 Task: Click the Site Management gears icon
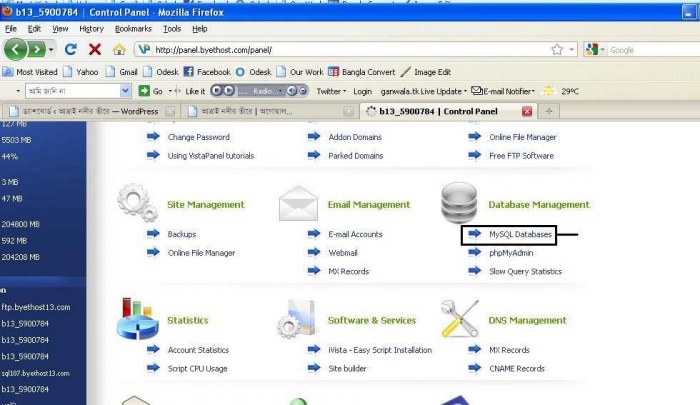click(138, 203)
